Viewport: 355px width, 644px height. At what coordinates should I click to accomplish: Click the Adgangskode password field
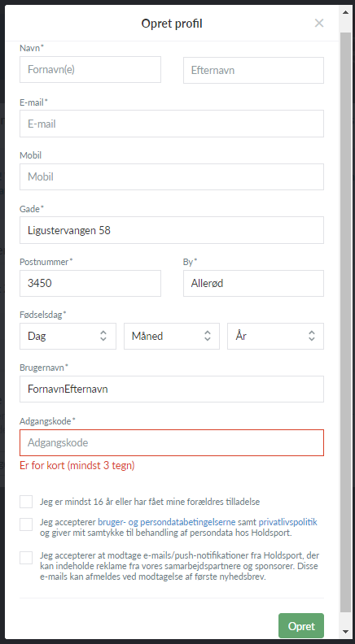tap(172, 442)
